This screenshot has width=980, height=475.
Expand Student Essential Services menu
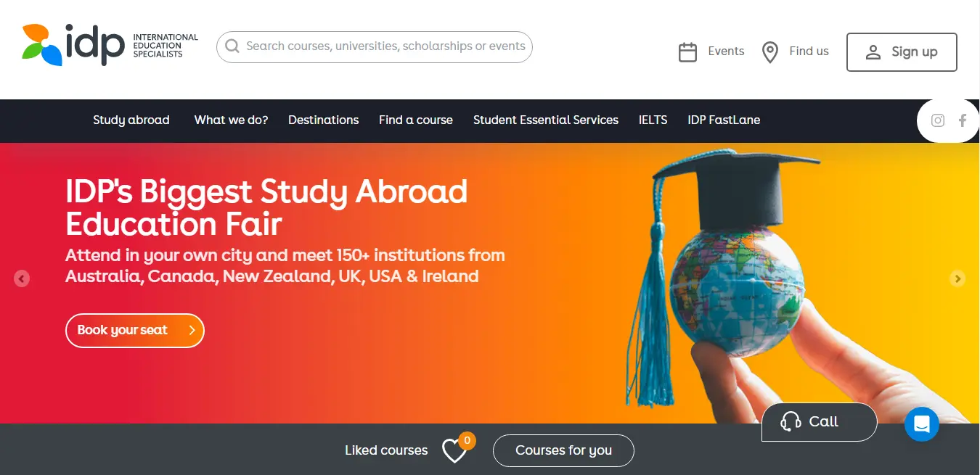pyautogui.click(x=546, y=120)
